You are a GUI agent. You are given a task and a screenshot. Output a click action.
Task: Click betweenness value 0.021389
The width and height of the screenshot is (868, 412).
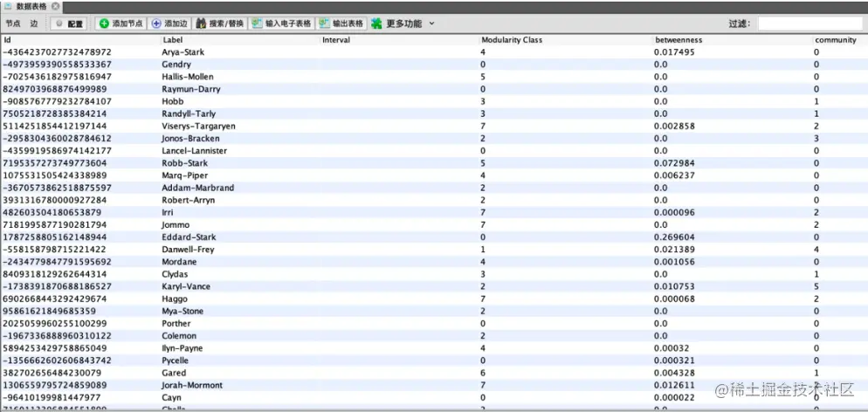pyautogui.click(x=675, y=250)
